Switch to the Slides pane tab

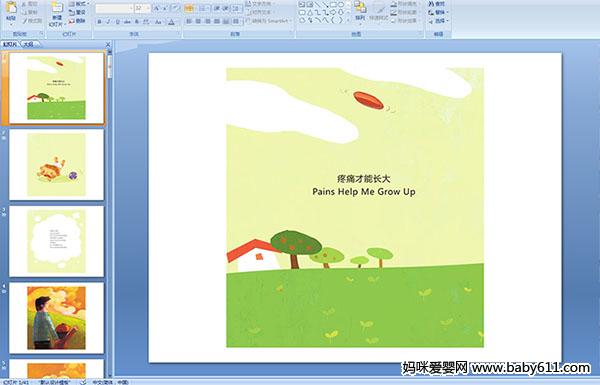point(10,44)
